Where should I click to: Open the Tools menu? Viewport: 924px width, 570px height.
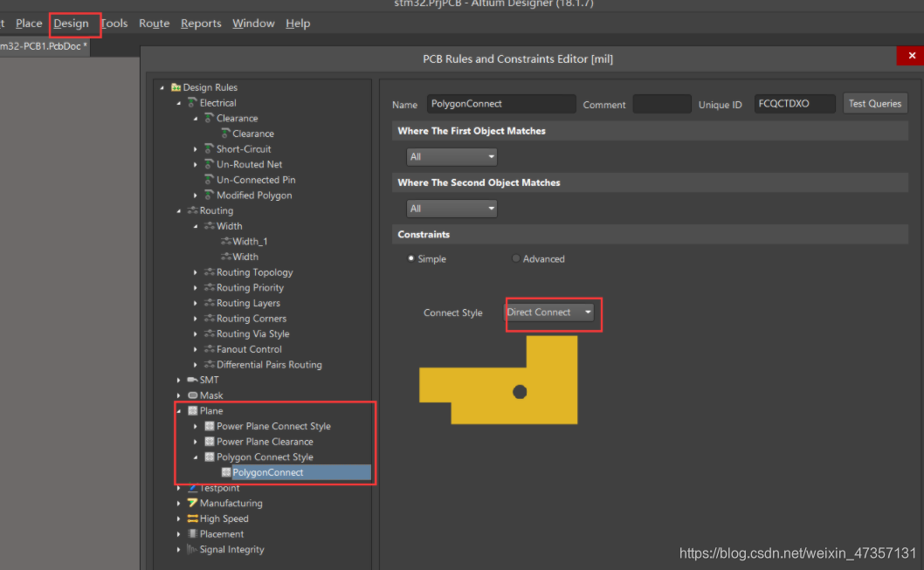tap(114, 24)
